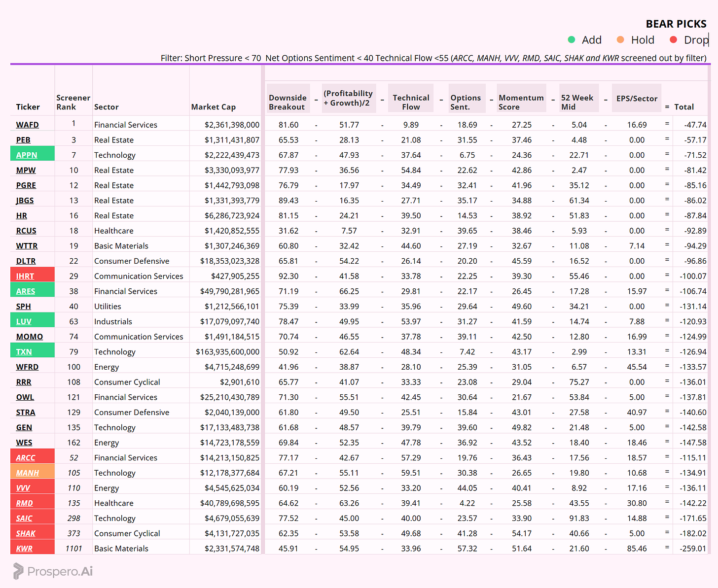Click the red RMD ticker
Screen dimensions: 718x588
click(x=25, y=503)
